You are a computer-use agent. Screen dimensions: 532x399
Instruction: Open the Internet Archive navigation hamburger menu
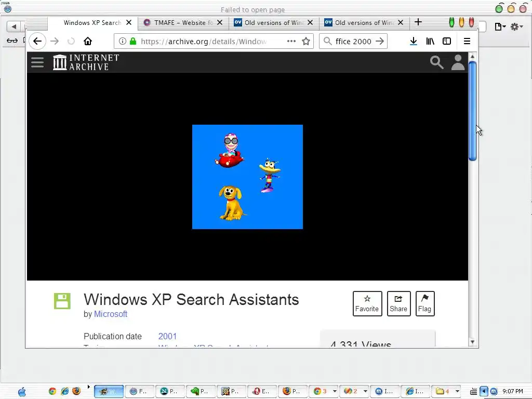coord(37,62)
